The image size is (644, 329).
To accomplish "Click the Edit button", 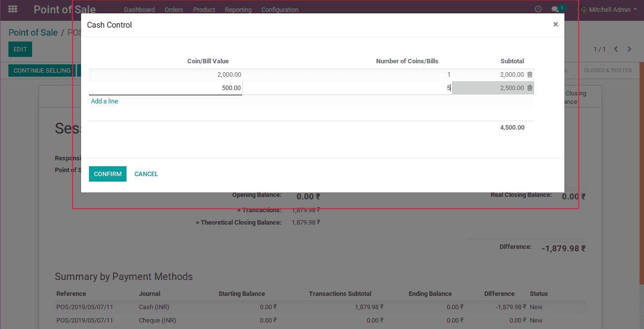I will click(20, 49).
